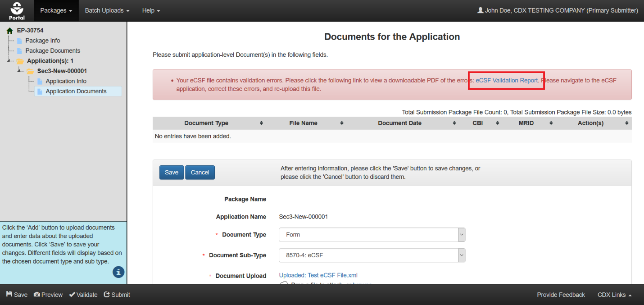Click the blue info circle icon
The width and height of the screenshot is (644, 305).
118,272
